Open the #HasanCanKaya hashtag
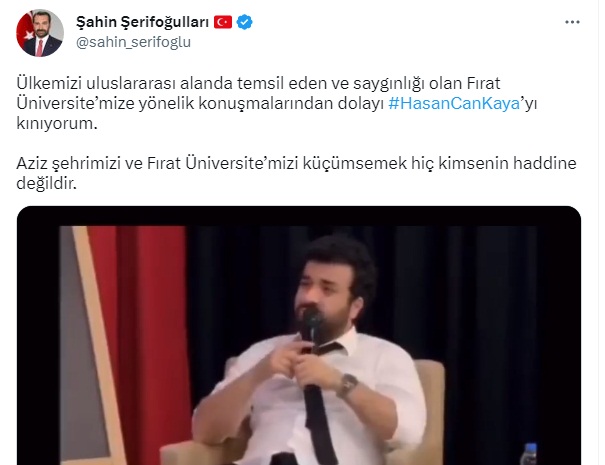 pyautogui.click(x=454, y=103)
